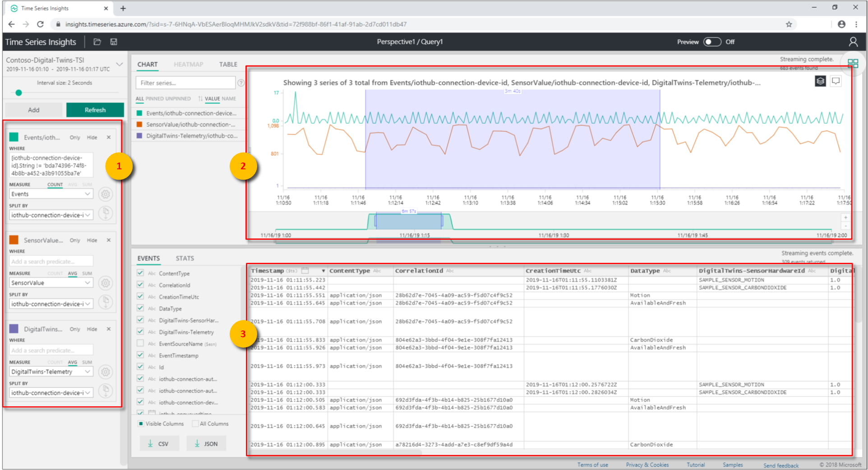Uncheck DataType column checkbox
Viewport: 868px width, 470px height.
coord(140,308)
